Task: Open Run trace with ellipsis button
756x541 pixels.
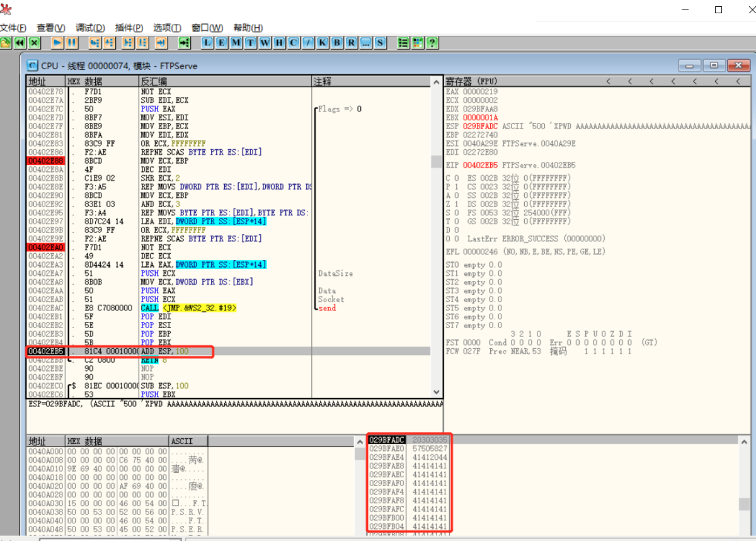Action: point(365,43)
